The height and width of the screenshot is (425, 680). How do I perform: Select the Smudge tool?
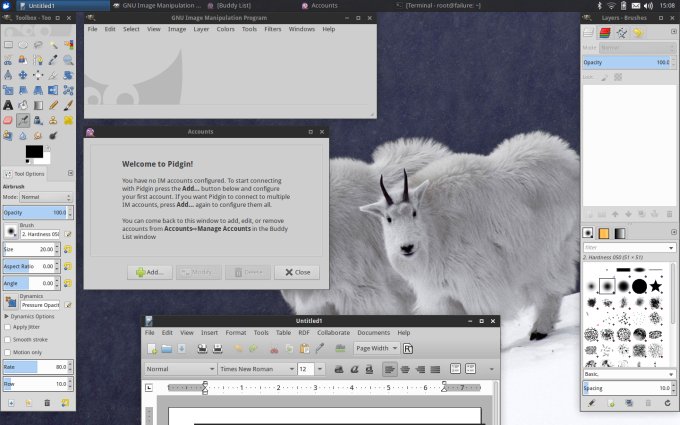coord(38,136)
